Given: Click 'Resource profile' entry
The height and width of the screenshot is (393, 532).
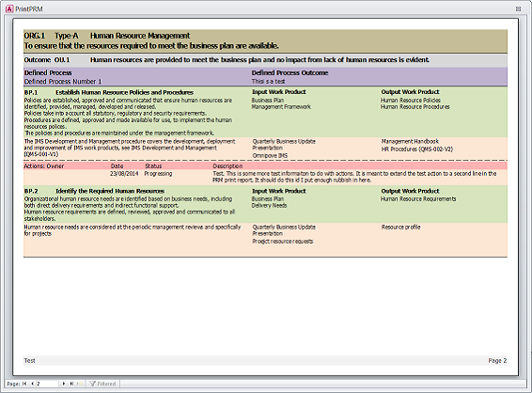Looking at the screenshot, I should click(x=400, y=227).
